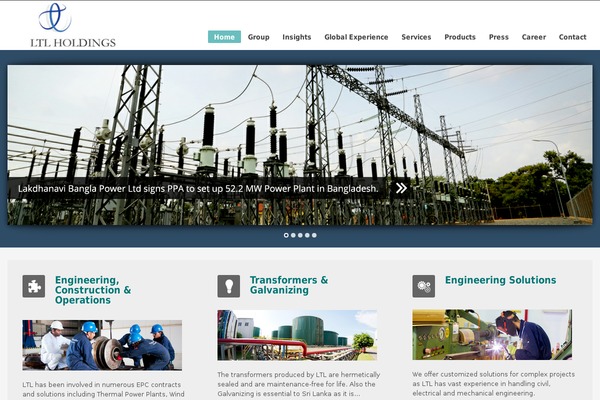Click the green storage tanks thumbnail
The image size is (600, 400).
click(x=297, y=335)
